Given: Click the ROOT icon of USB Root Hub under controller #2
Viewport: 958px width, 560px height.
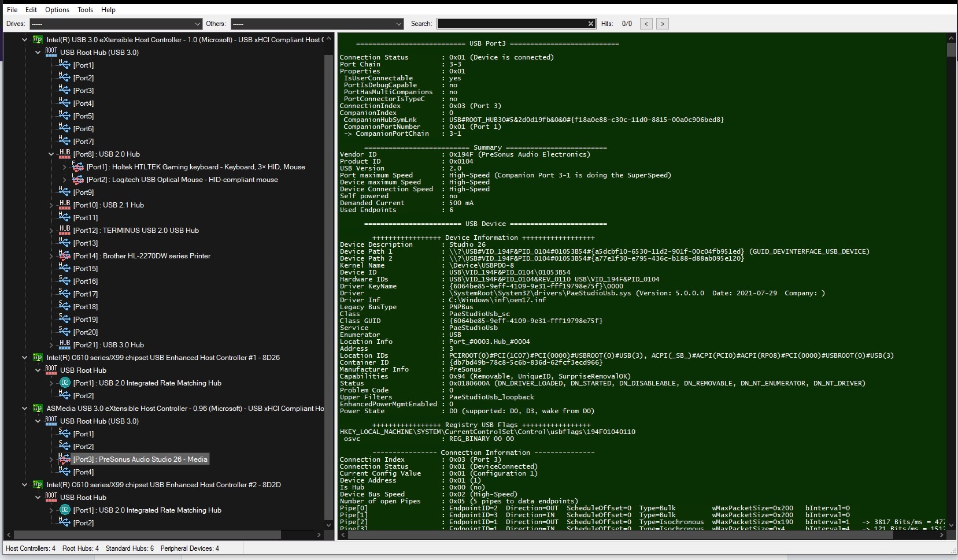Looking at the screenshot, I should [51, 497].
